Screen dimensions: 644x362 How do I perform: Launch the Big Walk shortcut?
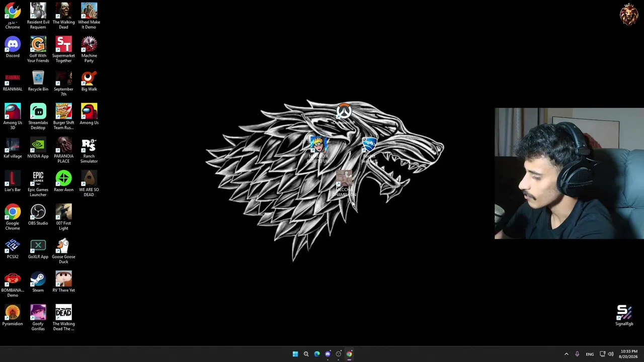point(89,81)
